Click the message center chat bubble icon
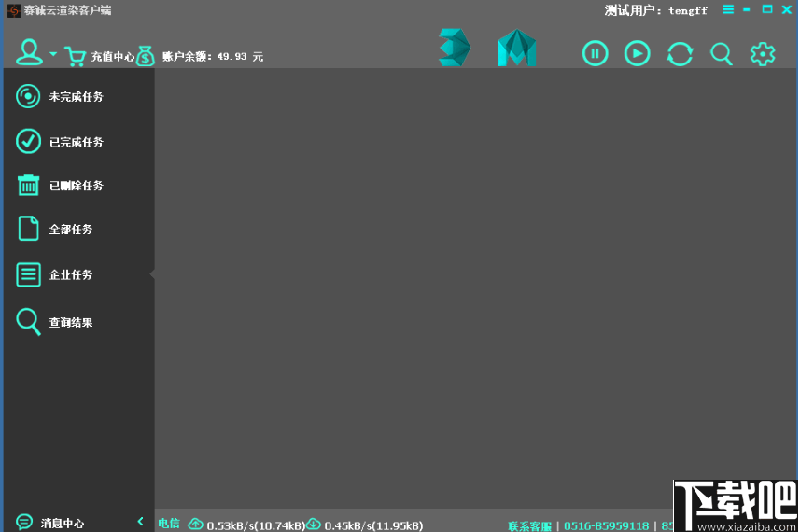The image size is (800, 532). (24, 522)
